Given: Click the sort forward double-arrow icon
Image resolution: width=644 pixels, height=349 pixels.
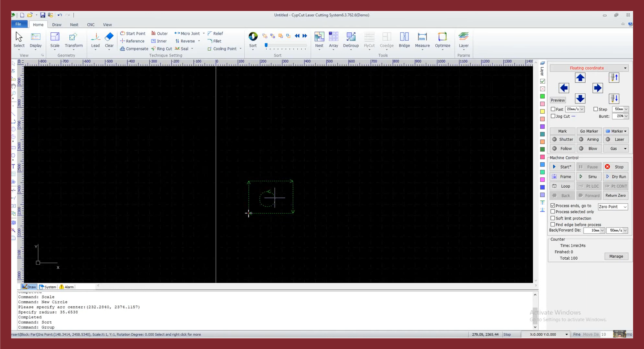Looking at the screenshot, I should [x=304, y=36].
